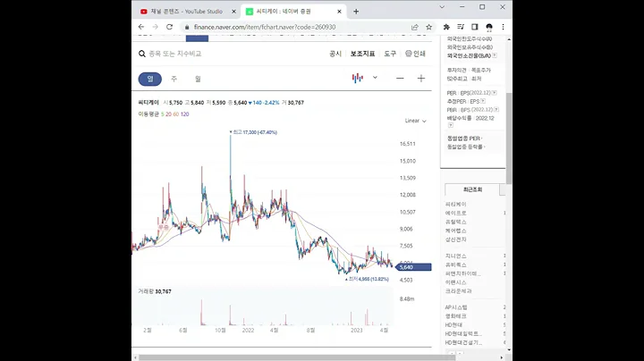Click the lock icon in address bar
Screen dimensions: 644x361
click(x=187, y=27)
